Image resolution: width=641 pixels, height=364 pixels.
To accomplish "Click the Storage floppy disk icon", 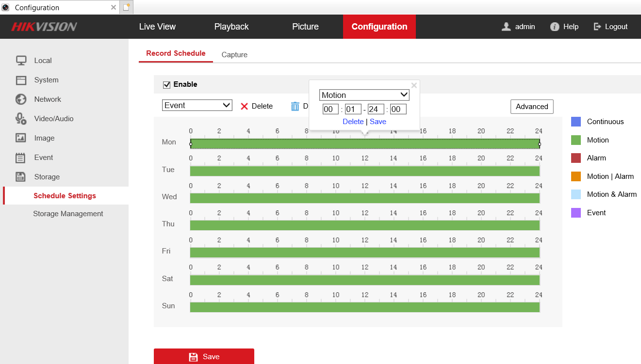I will coord(21,177).
